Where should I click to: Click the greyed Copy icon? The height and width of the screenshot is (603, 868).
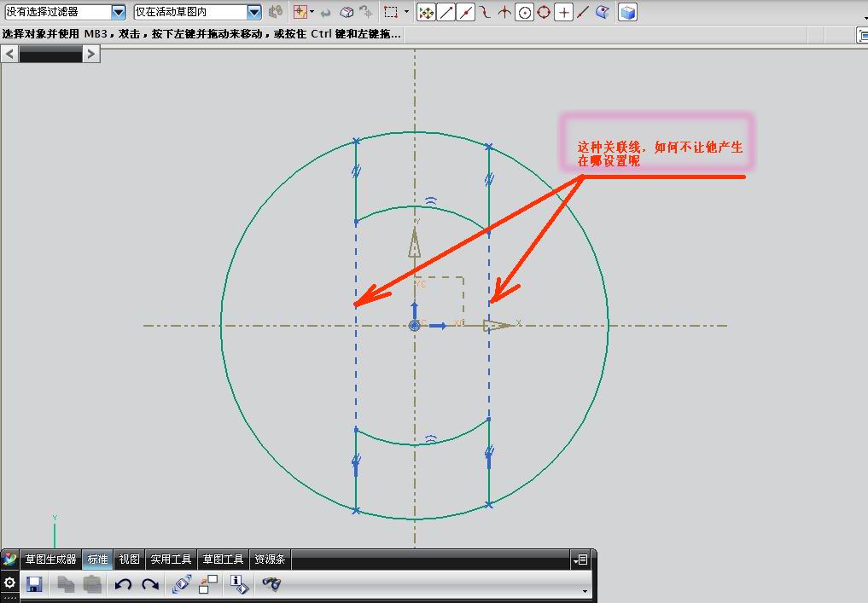point(66,584)
